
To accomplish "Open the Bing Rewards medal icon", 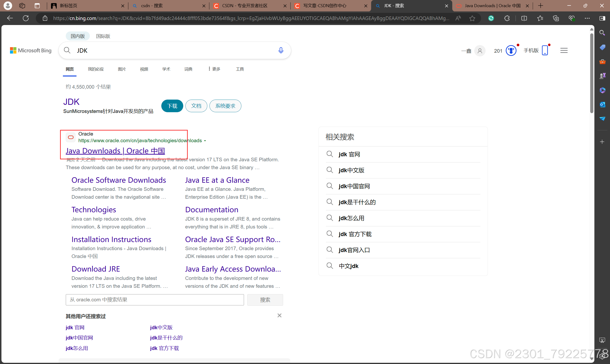I will tap(511, 51).
